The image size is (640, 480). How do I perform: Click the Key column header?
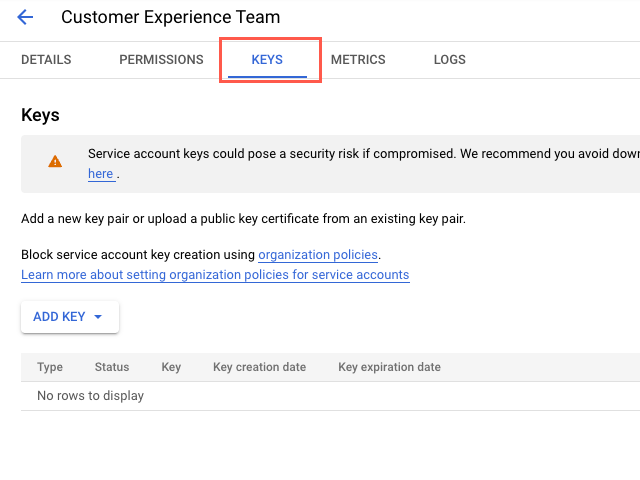click(171, 367)
